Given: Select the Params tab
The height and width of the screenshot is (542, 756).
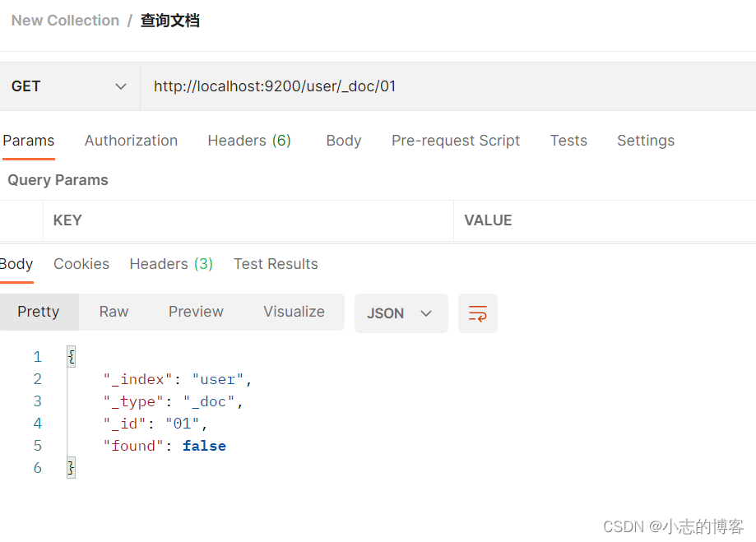Looking at the screenshot, I should point(29,141).
